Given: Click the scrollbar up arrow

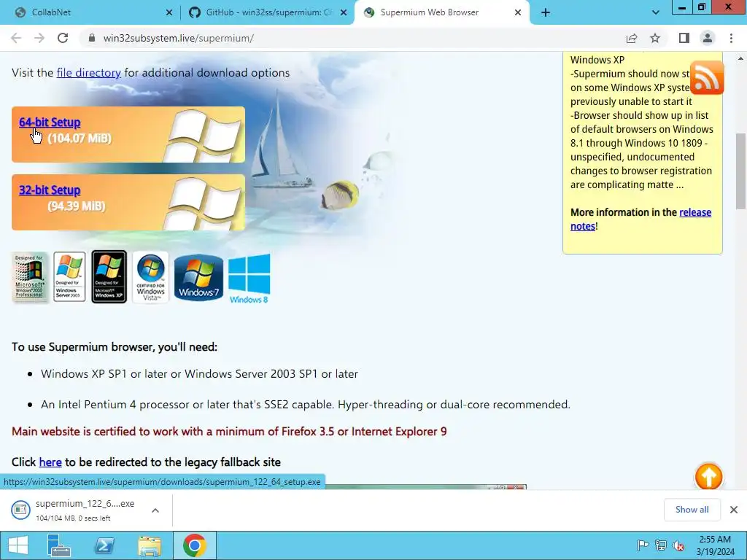Looking at the screenshot, I should (741, 58).
